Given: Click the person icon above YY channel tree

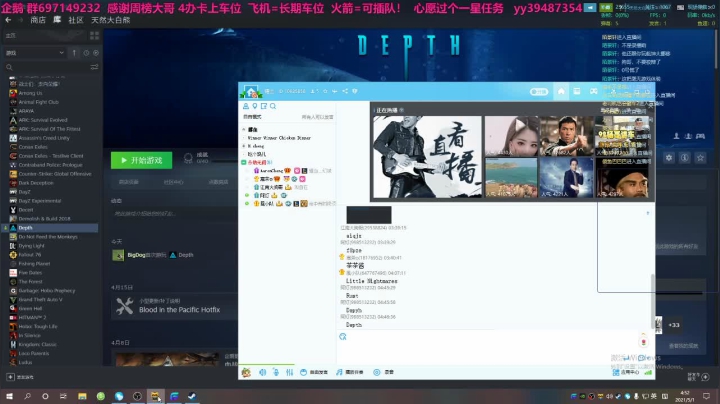Looking at the screenshot, I should 246,106.
